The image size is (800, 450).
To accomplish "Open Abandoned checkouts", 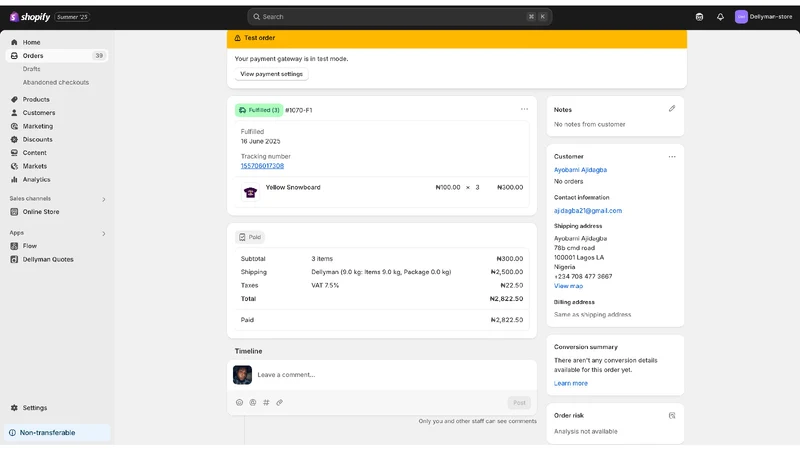I will pos(56,82).
